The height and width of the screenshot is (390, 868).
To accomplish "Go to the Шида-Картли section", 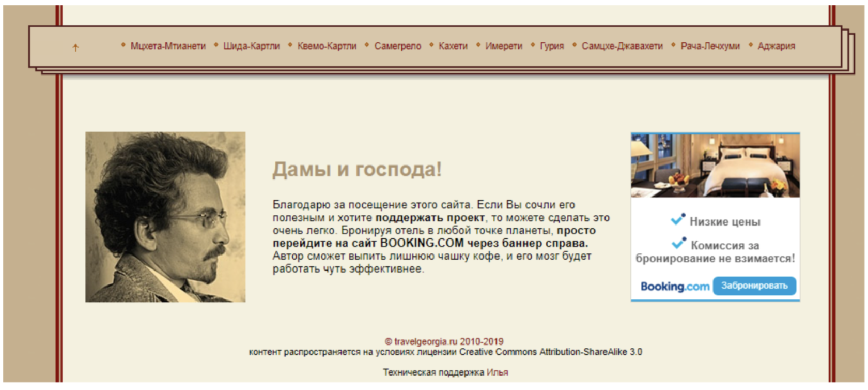I will [x=251, y=46].
